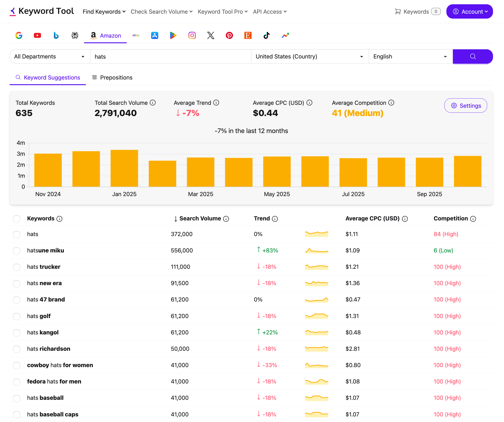The width and height of the screenshot is (504, 422).
Task: Show info for Average CPC summary
Action: coord(309,103)
